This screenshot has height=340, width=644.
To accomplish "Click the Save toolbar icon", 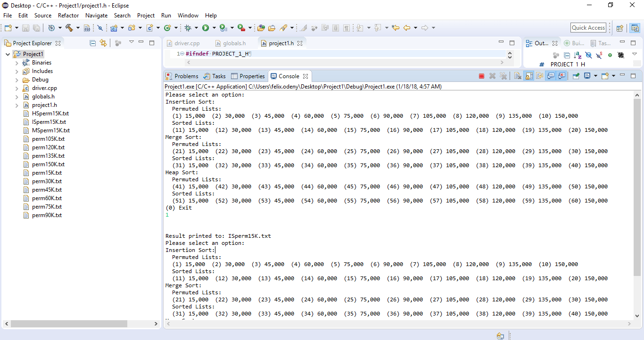I will click(25, 28).
